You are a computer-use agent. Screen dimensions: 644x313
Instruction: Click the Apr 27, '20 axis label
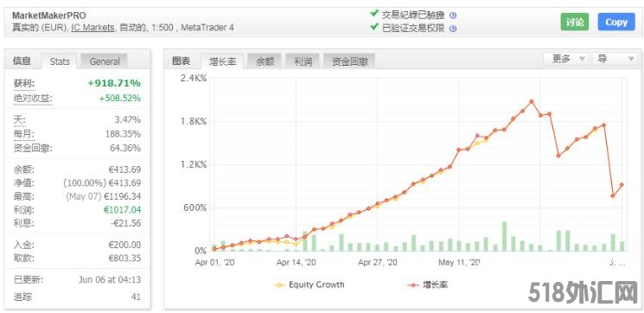(378, 263)
